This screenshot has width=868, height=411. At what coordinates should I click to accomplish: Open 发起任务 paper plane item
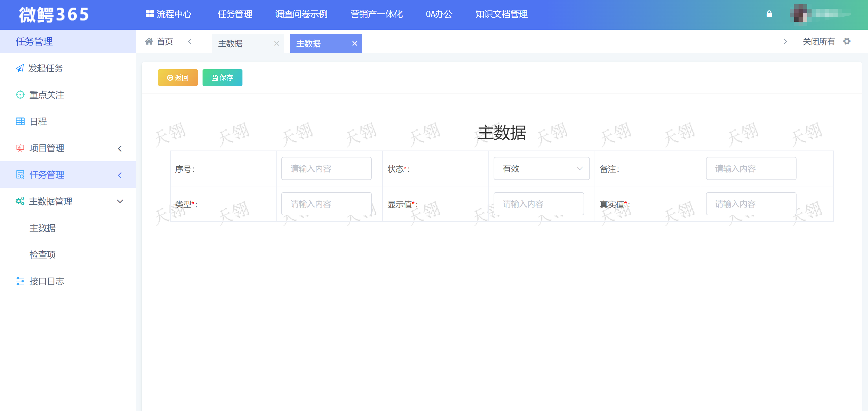point(45,68)
